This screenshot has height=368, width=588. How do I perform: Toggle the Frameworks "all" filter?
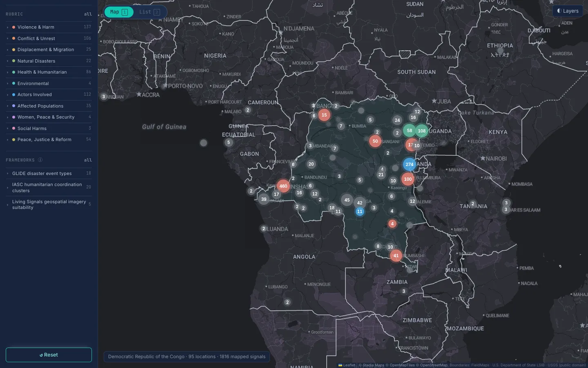[88, 160]
